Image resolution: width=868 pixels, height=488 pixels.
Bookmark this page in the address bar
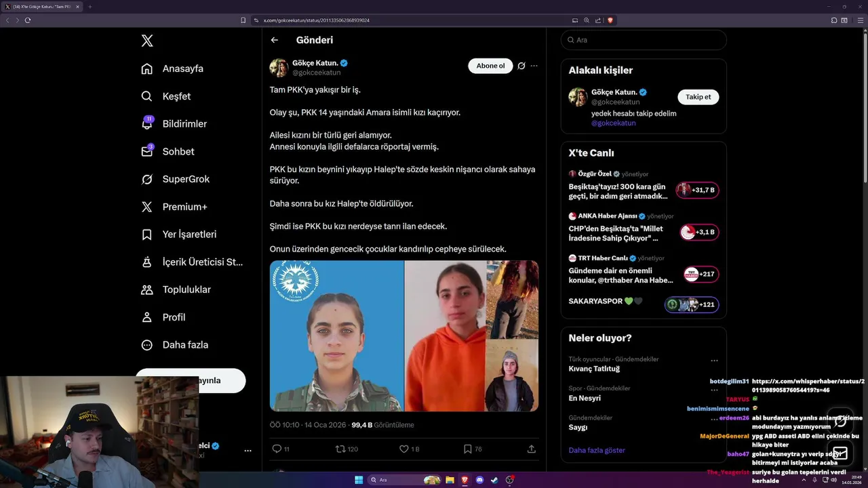(x=243, y=20)
